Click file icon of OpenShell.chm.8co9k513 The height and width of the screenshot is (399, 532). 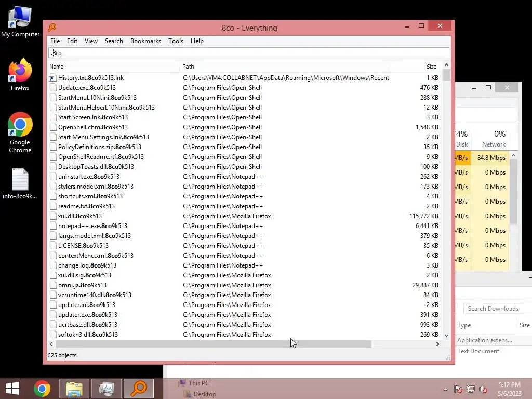(x=52, y=127)
